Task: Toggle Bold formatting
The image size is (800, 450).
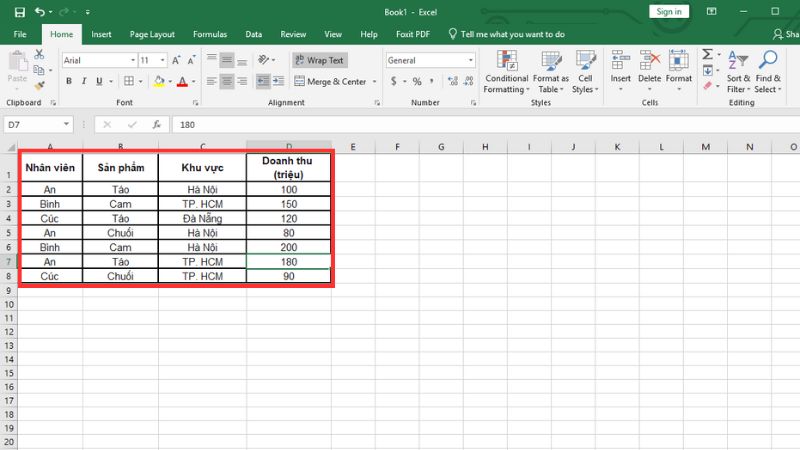Action: (x=69, y=82)
